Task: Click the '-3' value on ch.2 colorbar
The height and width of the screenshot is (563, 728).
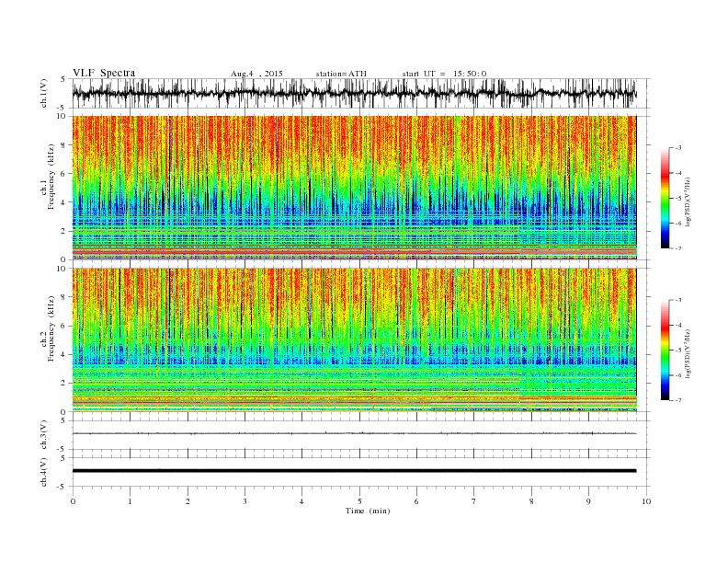Action: click(x=678, y=300)
